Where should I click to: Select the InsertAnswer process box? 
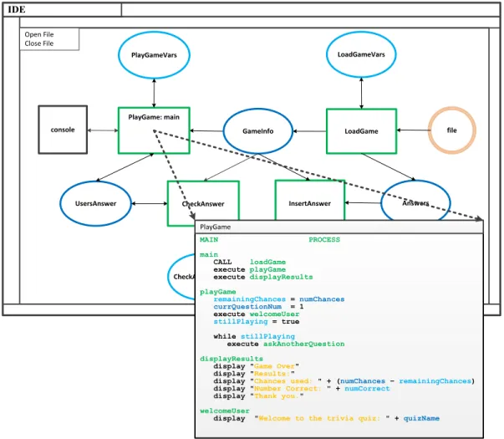(x=310, y=201)
